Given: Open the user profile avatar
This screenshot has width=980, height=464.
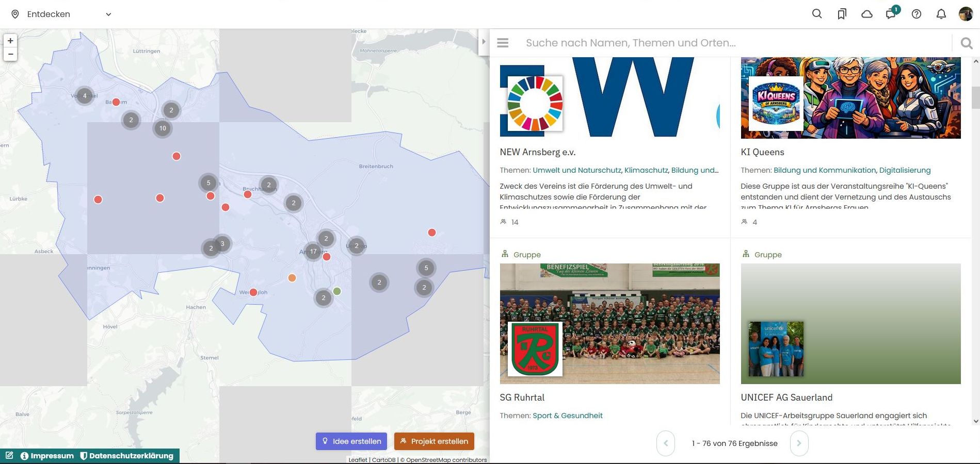Looking at the screenshot, I should (x=966, y=14).
